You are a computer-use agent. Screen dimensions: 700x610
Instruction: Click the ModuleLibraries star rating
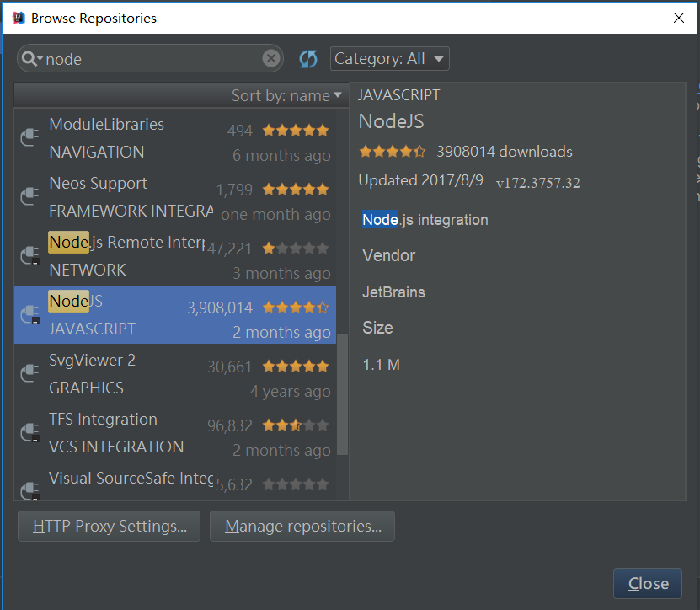click(x=296, y=131)
